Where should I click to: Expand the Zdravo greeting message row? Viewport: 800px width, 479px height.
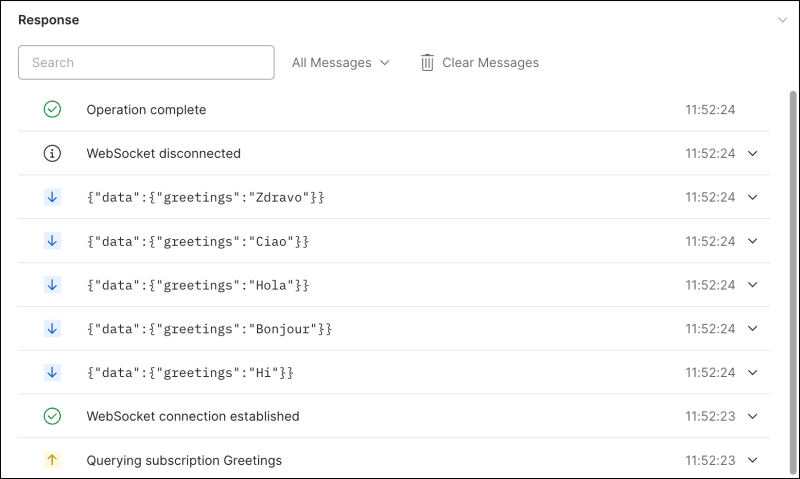coord(753,197)
